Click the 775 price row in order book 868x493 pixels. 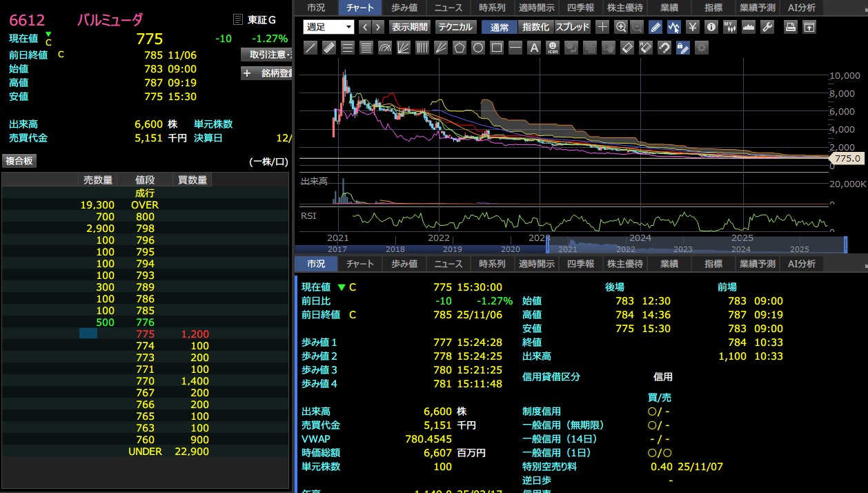click(146, 334)
